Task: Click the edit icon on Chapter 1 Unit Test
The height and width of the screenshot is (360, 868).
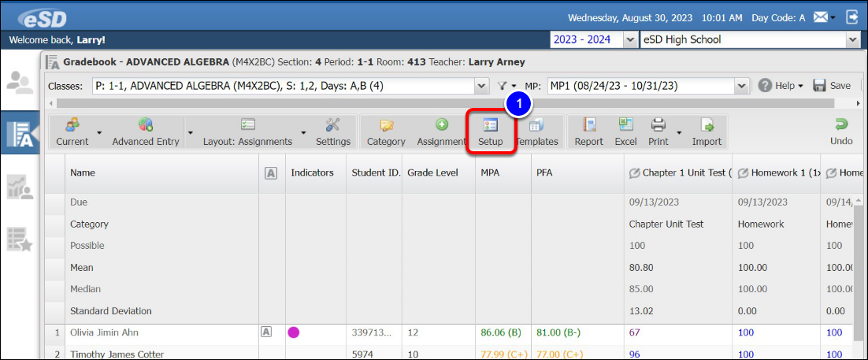Action: pyautogui.click(x=635, y=173)
